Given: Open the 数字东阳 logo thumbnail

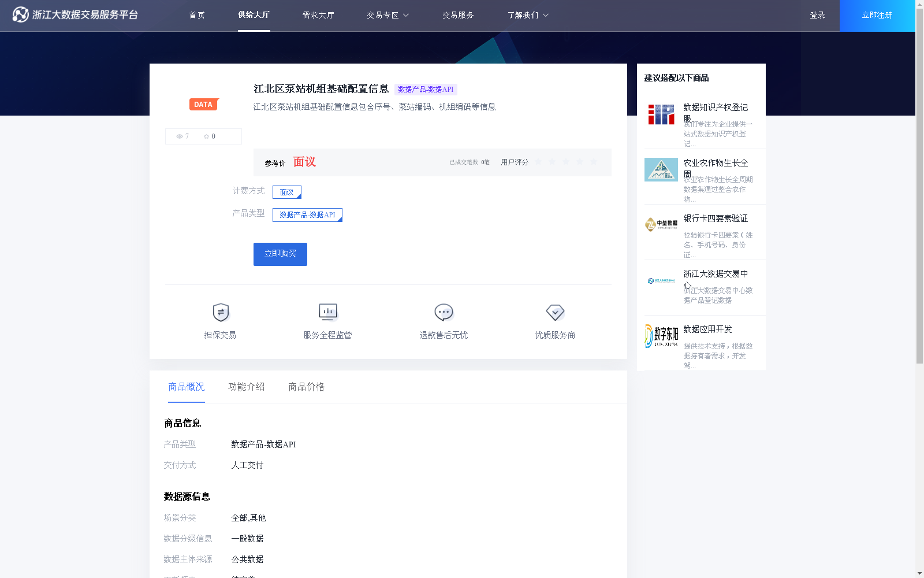Looking at the screenshot, I should (661, 336).
